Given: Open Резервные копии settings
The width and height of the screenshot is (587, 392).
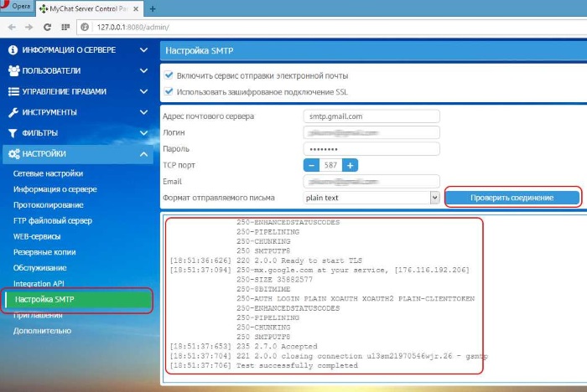Looking at the screenshot, I should tap(44, 252).
